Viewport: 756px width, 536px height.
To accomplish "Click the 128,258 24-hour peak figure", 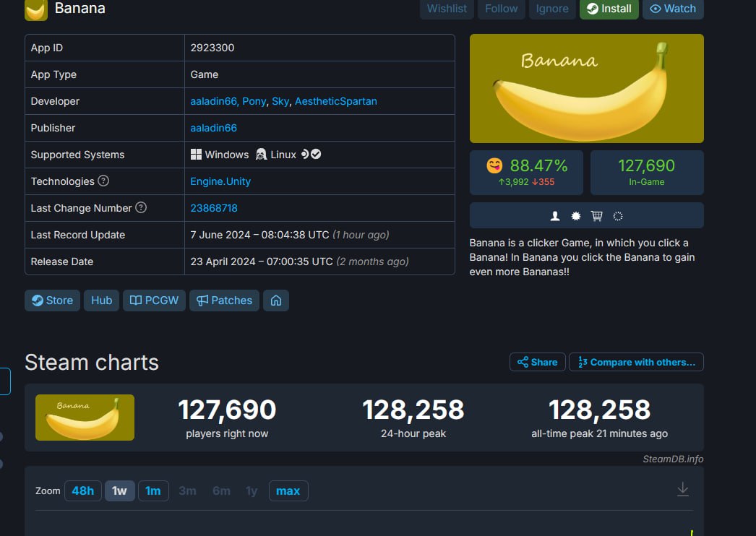I will coord(413,410).
